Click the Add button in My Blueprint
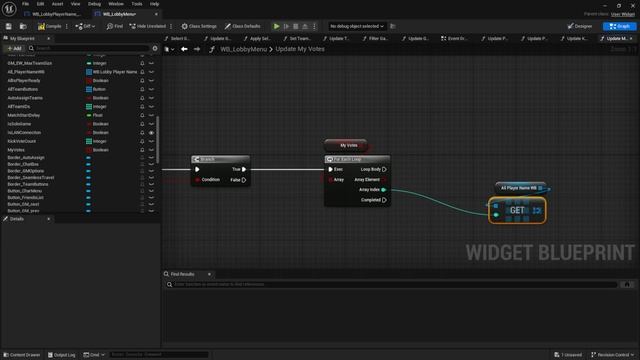Image resolution: width=640 pixels, height=360 pixels. point(14,48)
